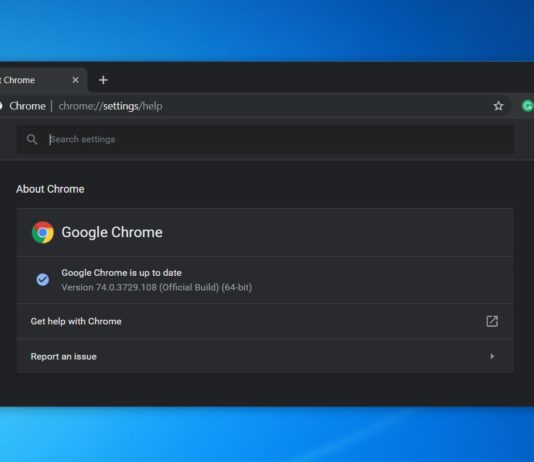Click the blue up-to-date checkmark icon
The image size is (534, 462).
pyautogui.click(x=43, y=280)
